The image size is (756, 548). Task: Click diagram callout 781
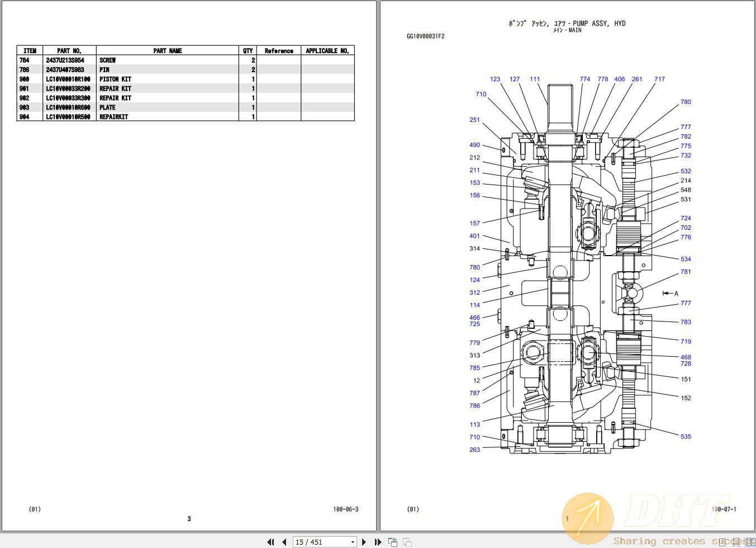point(686,272)
